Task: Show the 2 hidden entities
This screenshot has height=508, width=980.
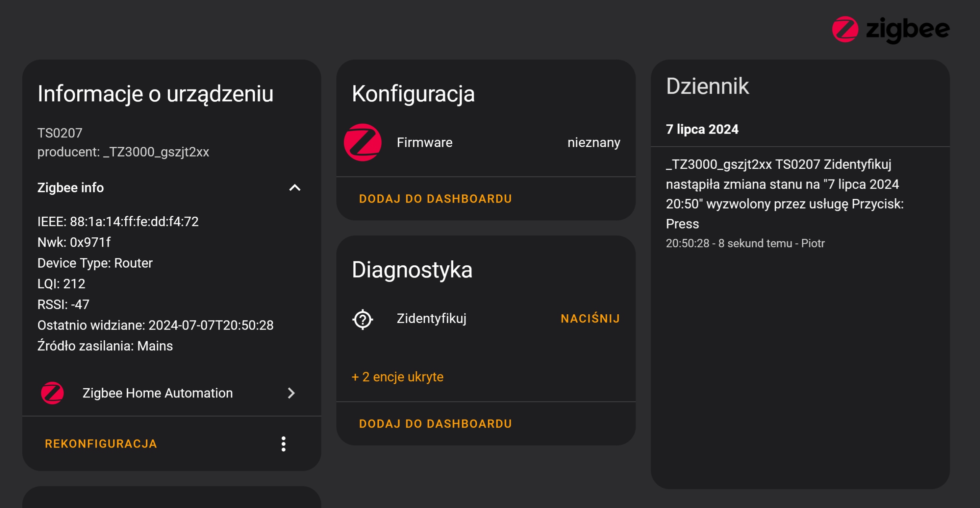Action: pyautogui.click(x=397, y=377)
